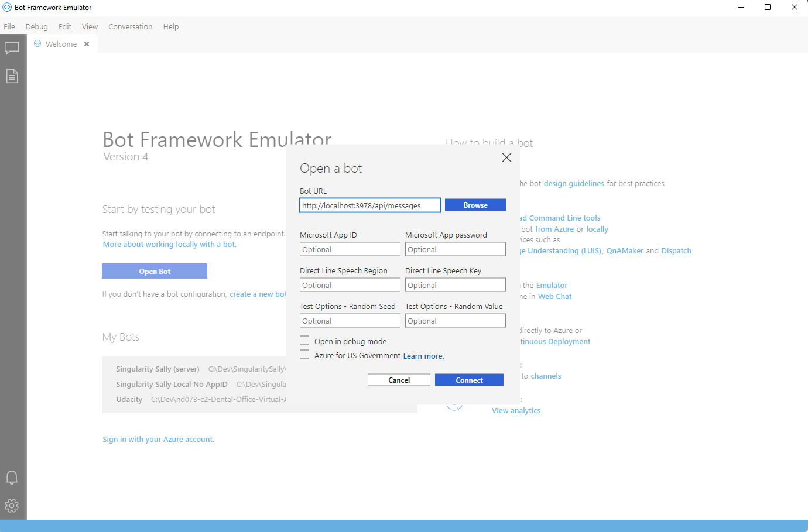Close the Welcome tab
The width and height of the screenshot is (808, 532).
click(x=87, y=44)
